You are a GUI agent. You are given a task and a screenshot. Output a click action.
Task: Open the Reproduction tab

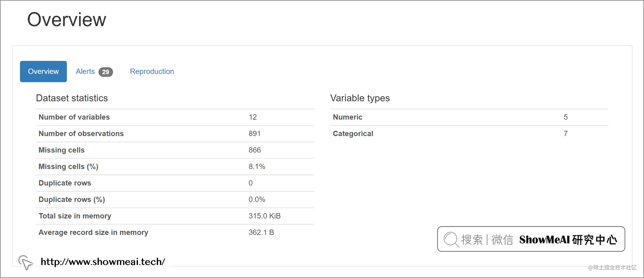pos(152,71)
